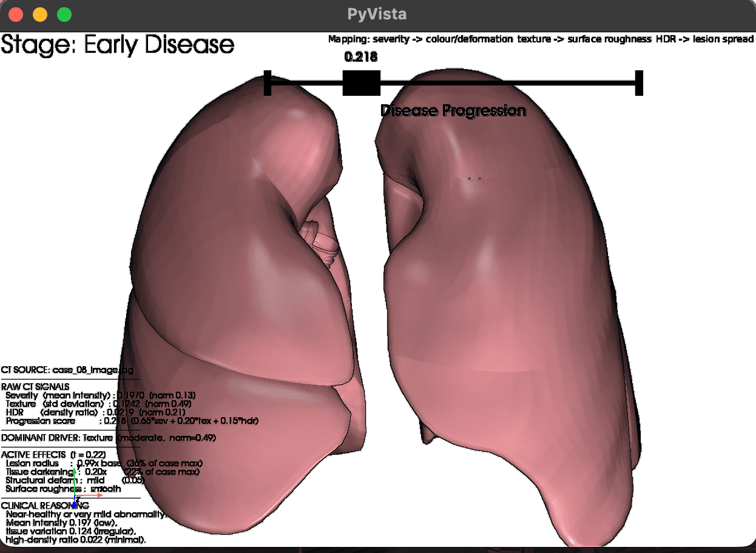This screenshot has width=756, height=553.
Task: Click the 'Surface roughness : smooth' line
Action: (64, 489)
